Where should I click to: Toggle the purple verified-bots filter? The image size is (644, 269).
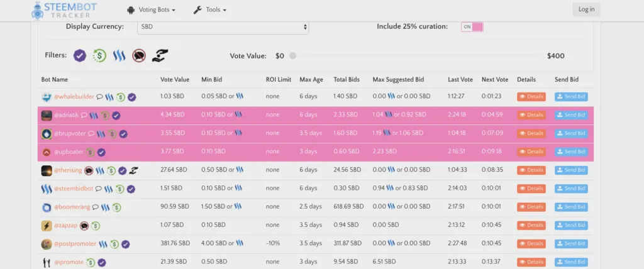pos(80,55)
